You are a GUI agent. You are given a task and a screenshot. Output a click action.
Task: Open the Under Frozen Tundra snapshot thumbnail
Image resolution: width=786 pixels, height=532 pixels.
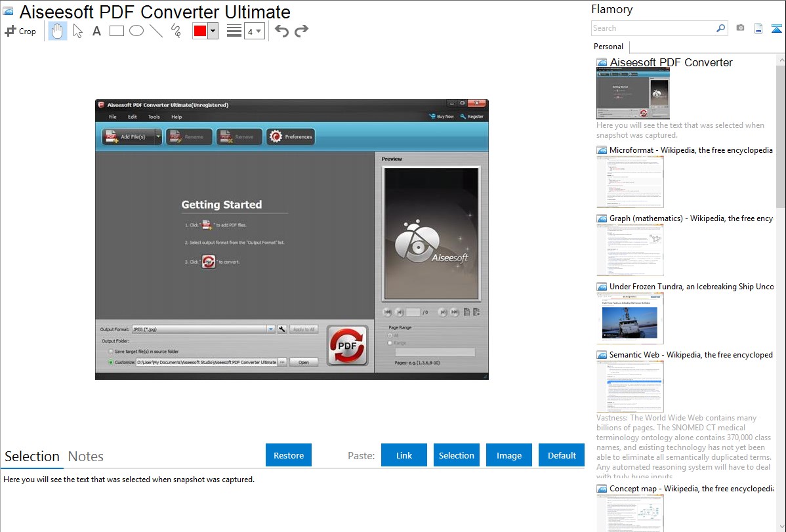(630, 318)
